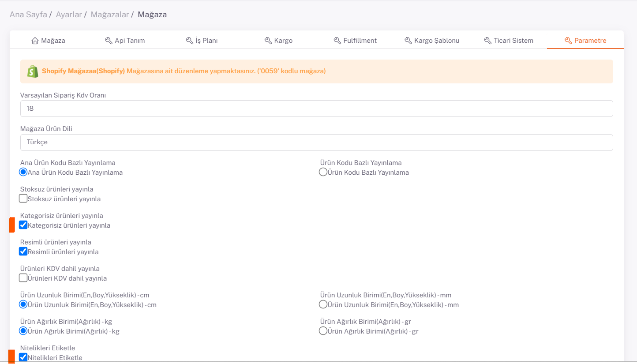The width and height of the screenshot is (637, 364).
Task: Click the wrench icon beside Parametre
Action: tap(568, 41)
